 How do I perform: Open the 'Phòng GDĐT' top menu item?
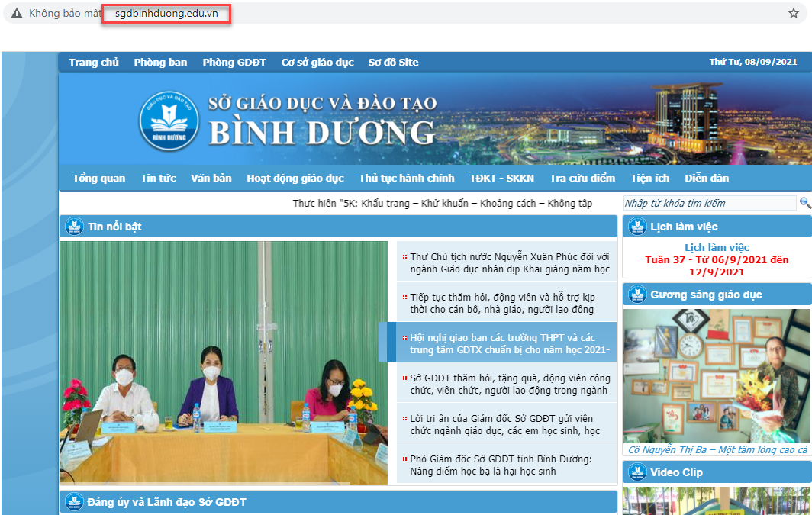pyautogui.click(x=234, y=62)
